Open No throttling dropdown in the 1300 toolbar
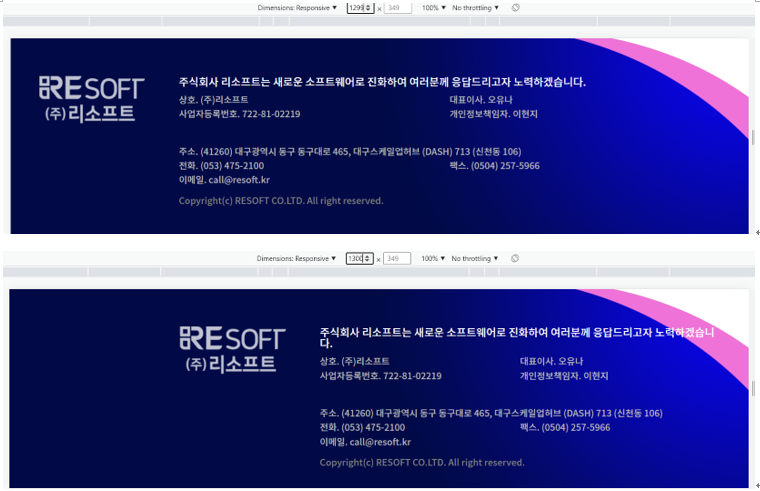The width and height of the screenshot is (760, 491). tap(474, 258)
